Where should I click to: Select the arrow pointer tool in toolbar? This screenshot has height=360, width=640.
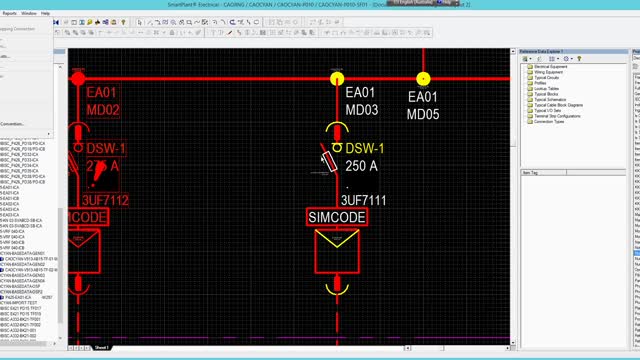pyautogui.click(x=140, y=22)
